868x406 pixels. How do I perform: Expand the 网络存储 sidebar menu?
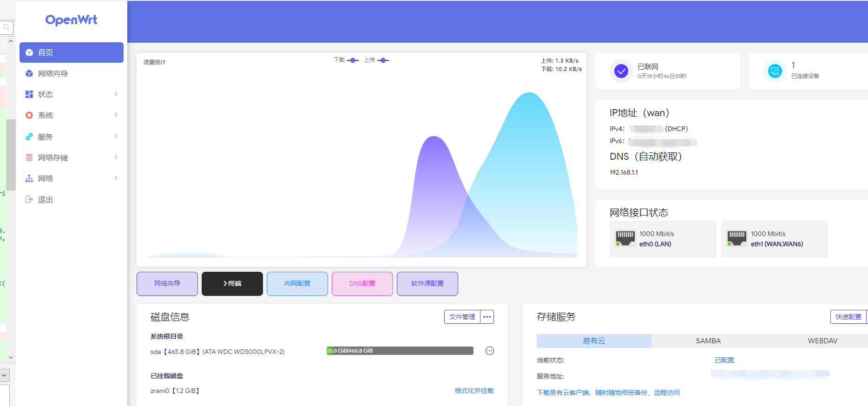click(71, 157)
